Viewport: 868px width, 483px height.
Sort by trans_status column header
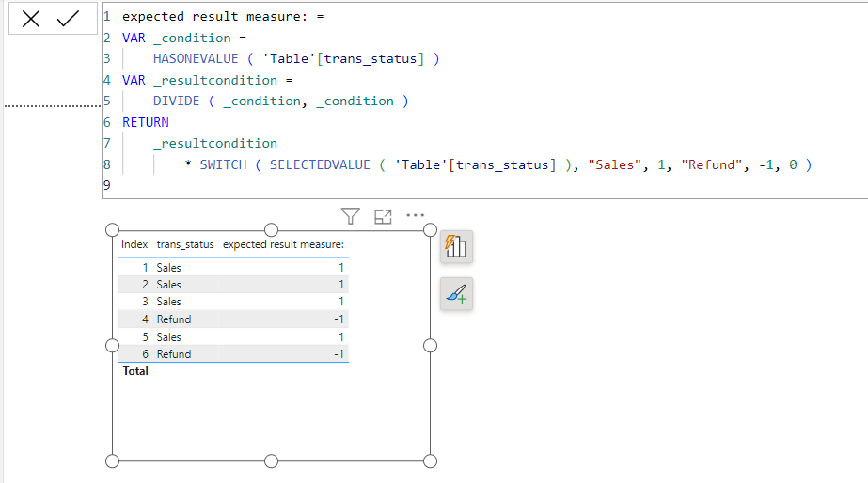[x=185, y=244]
